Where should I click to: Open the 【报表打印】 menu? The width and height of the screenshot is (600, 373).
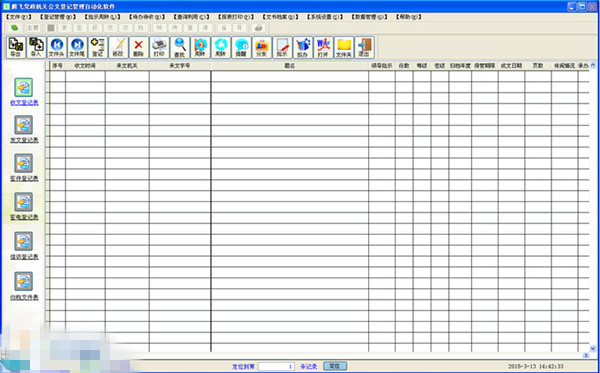pyautogui.click(x=236, y=17)
